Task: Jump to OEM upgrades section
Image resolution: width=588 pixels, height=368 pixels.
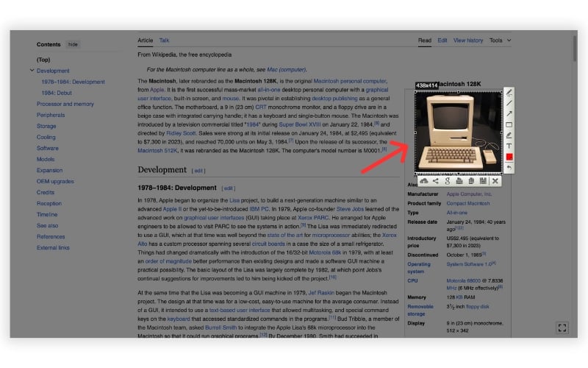Action: [x=55, y=181]
